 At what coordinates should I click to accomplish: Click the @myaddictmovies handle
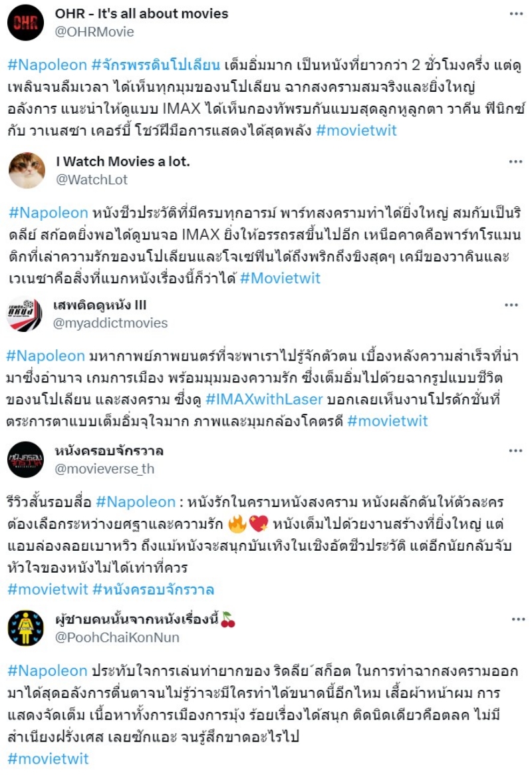tap(110, 323)
